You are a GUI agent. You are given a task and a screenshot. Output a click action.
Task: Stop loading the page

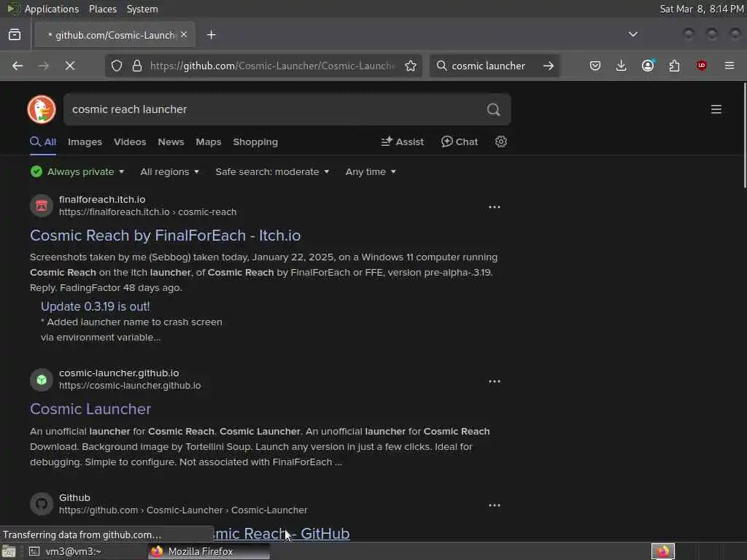(x=70, y=66)
